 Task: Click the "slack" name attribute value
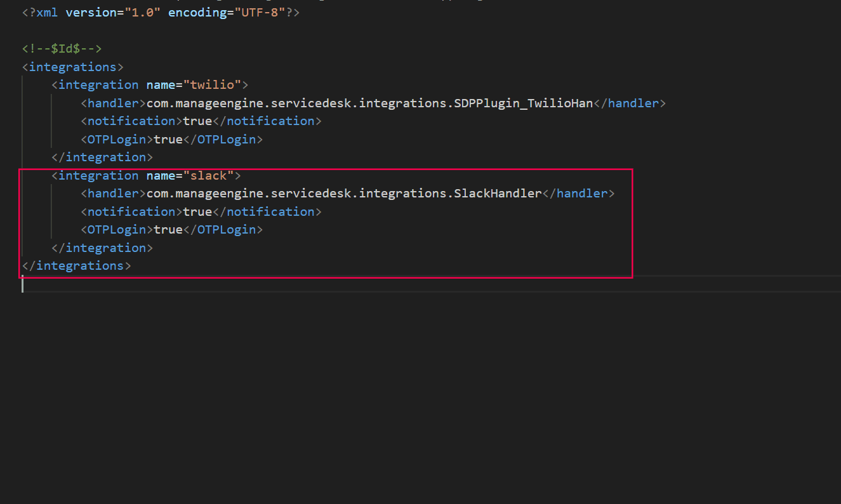coord(208,175)
